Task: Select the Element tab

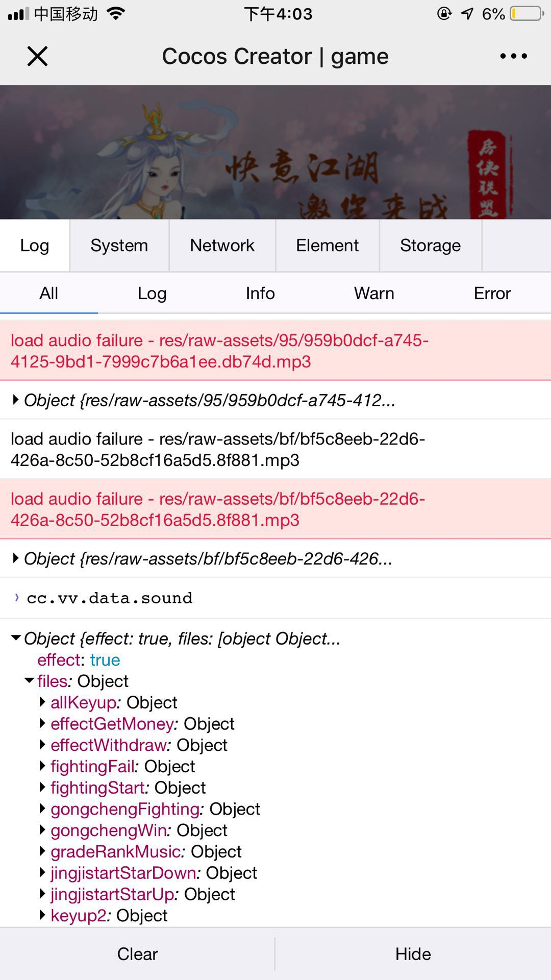Action: point(327,246)
